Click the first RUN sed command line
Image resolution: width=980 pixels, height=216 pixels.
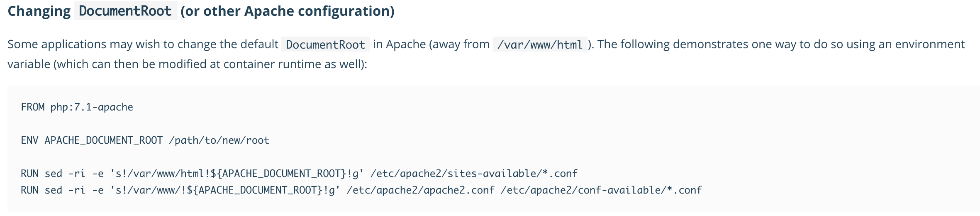299,174
